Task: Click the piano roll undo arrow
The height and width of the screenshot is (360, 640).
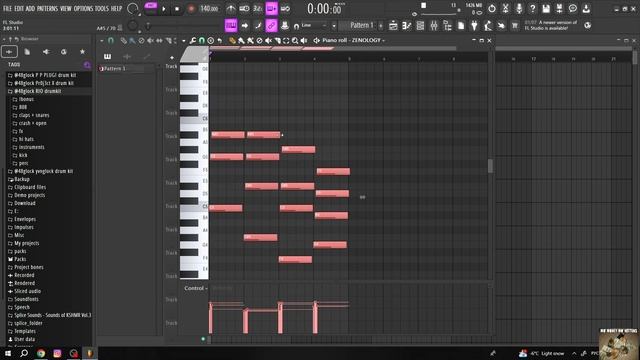Action: coord(220,40)
